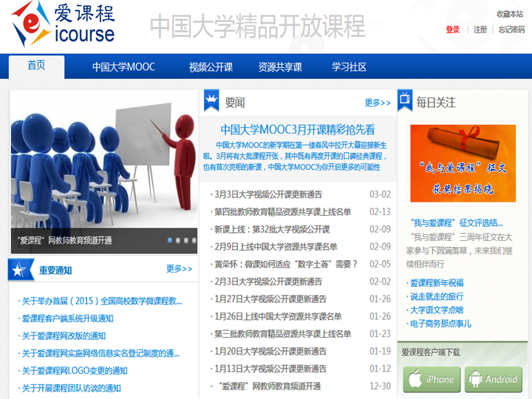Switch to the 视频公开课 tab

click(211, 66)
